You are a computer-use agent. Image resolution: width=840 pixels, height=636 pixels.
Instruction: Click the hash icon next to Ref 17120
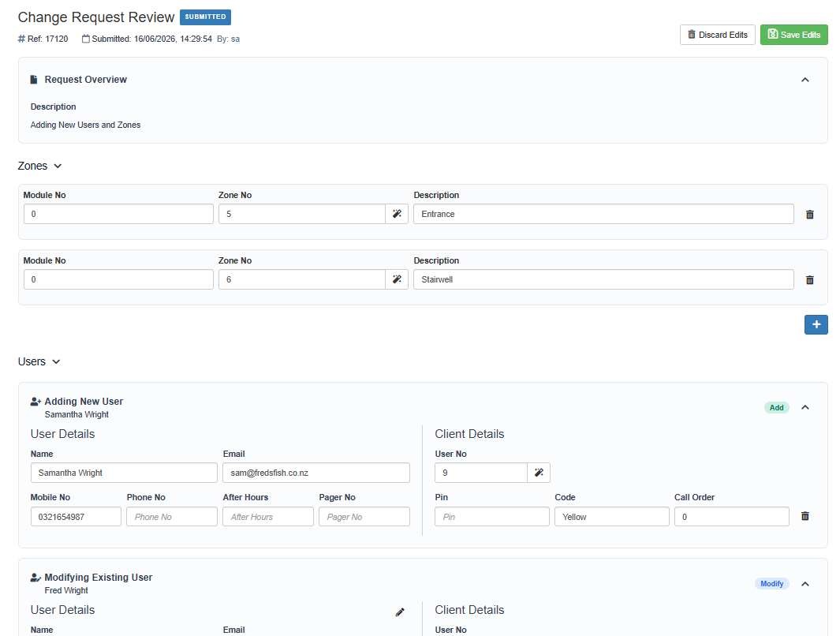point(21,39)
